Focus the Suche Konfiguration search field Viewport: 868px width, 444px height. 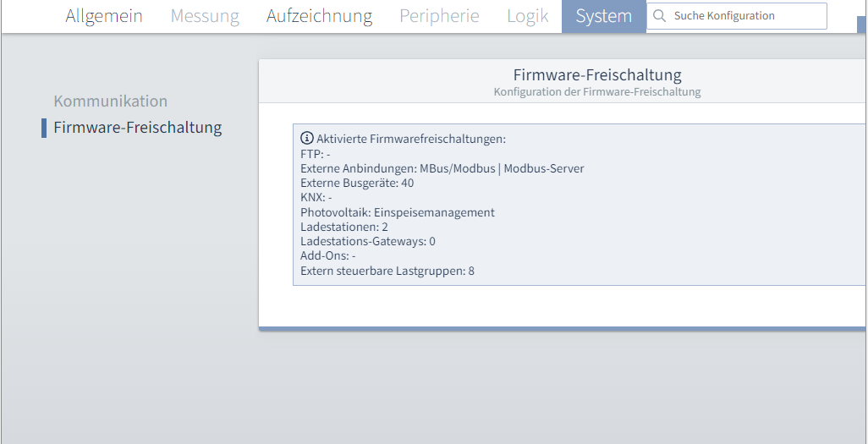click(737, 16)
